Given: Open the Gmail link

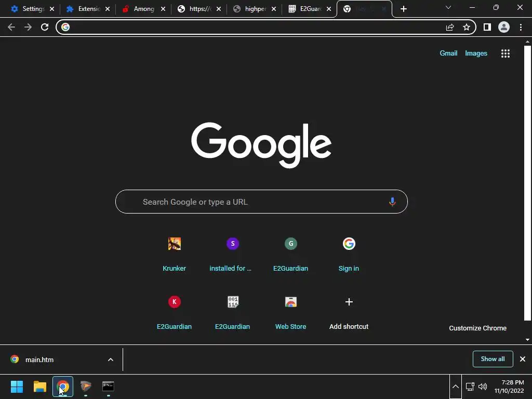Looking at the screenshot, I should tap(448, 54).
